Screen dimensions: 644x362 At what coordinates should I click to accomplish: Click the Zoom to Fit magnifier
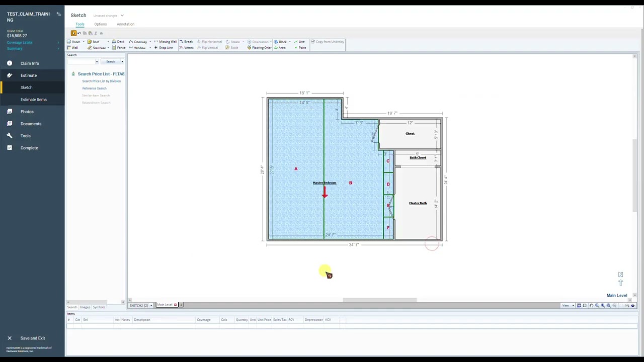(x=608, y=306)
